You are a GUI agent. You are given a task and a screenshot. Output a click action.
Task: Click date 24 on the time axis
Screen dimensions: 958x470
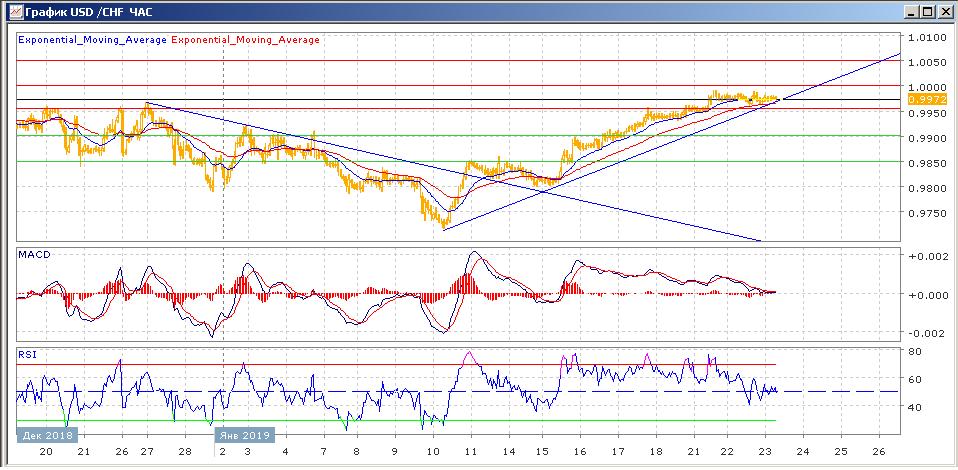(802, 452)
